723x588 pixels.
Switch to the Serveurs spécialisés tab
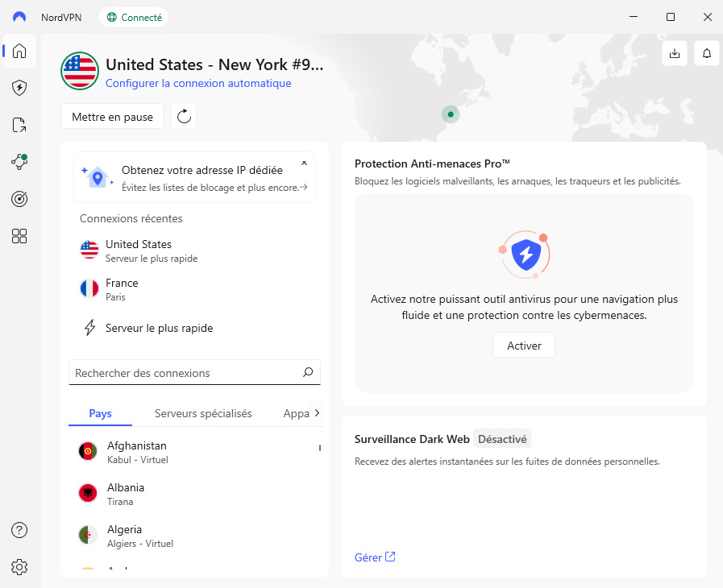coord(203,413)
